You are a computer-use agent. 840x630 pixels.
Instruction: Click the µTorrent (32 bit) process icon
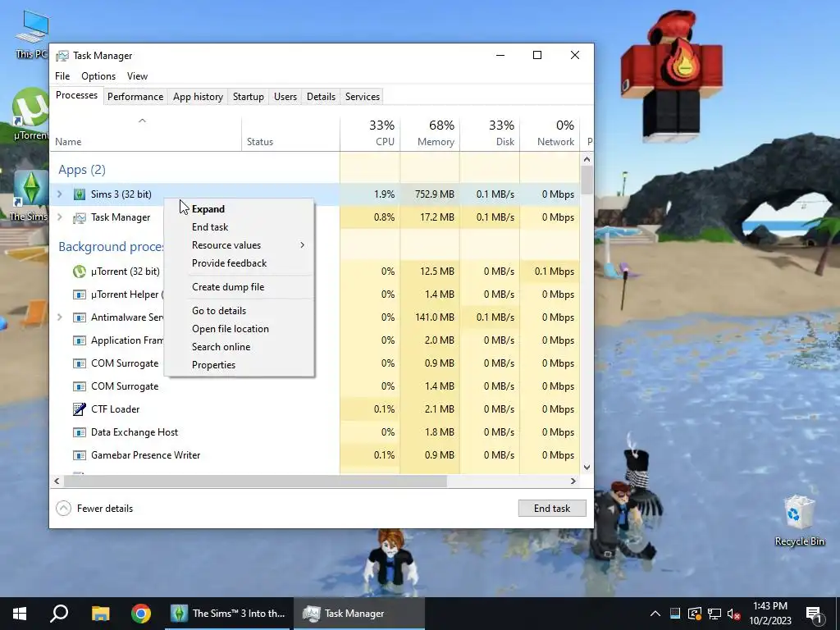80,272
